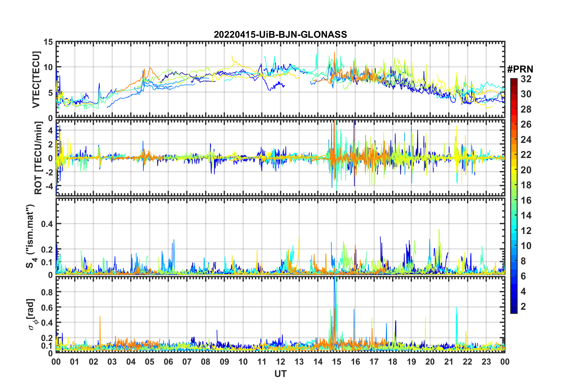Image resolution: width=561 pixels, height=392 pixels.
Task: Select colorbar tick label 22
Action: point(526,155)
